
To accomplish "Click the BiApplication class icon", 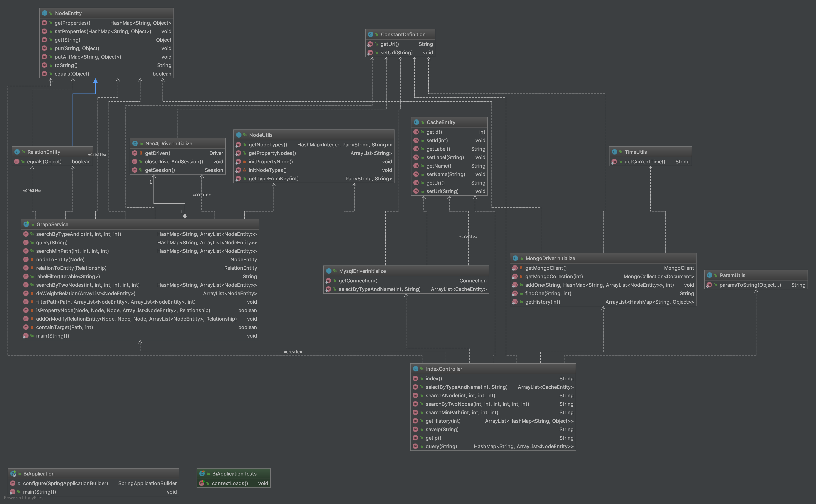I will click(13, 474).
